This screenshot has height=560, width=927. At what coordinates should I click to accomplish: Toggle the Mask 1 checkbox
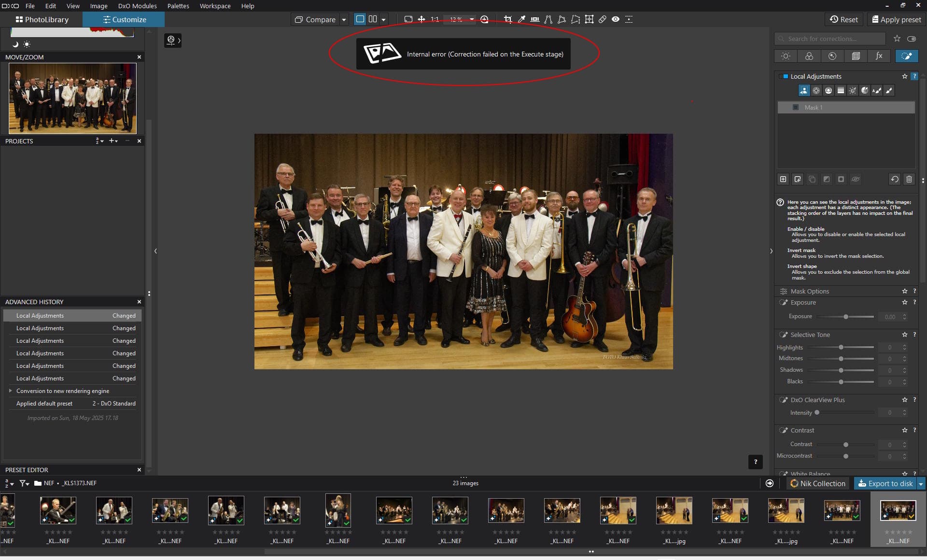(796, 107)
